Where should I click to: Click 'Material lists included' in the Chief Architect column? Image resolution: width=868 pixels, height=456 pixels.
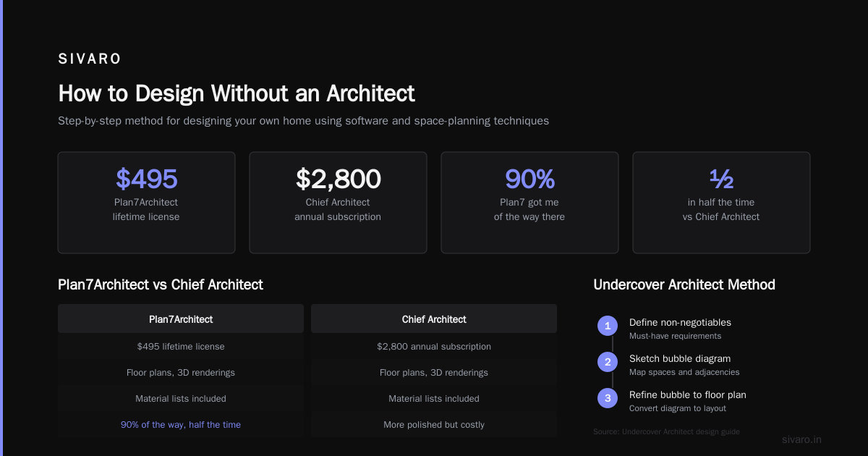click(434, 398)
